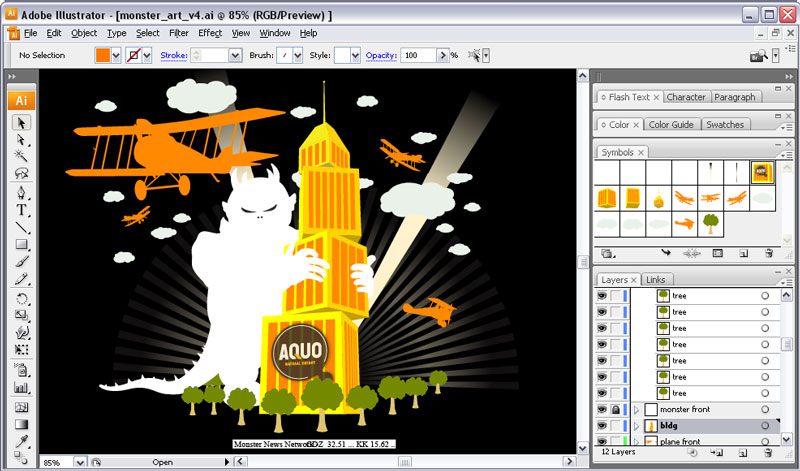
Task: Click Create New Sublayer icon
Action: point(716,452)
